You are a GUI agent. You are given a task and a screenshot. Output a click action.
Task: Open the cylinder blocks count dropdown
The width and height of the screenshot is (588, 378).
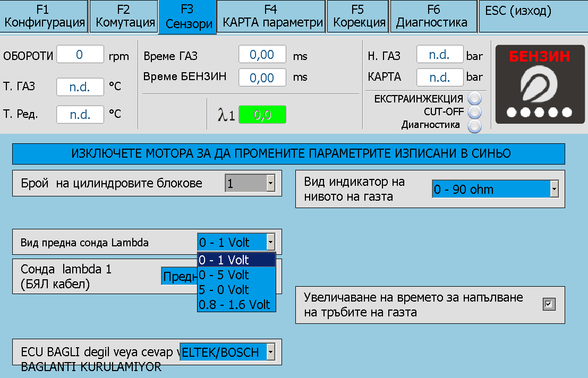click(x=270, y=184)
